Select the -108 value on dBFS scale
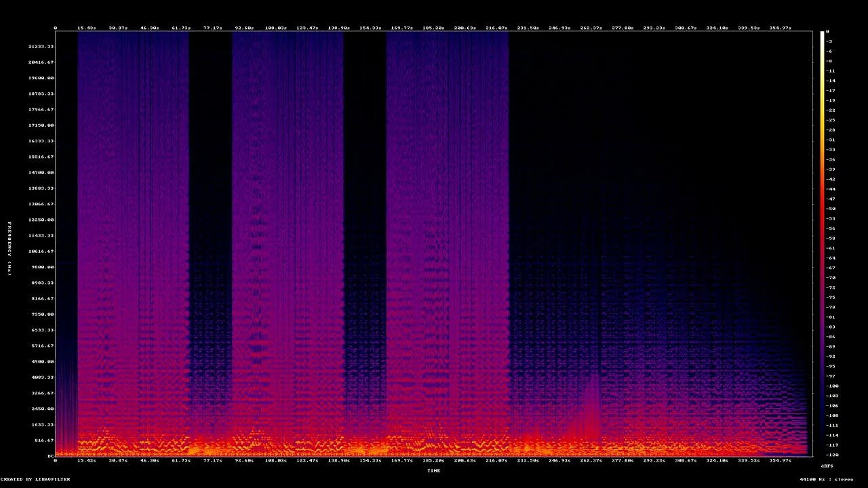 pyautogui.click(x=832, y=415)
